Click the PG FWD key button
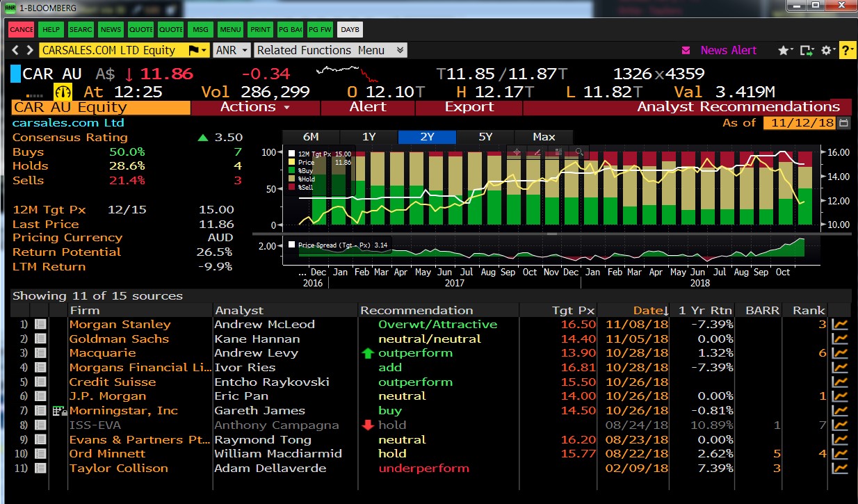This screenshot has width=858, height=504. click(320, 29)
